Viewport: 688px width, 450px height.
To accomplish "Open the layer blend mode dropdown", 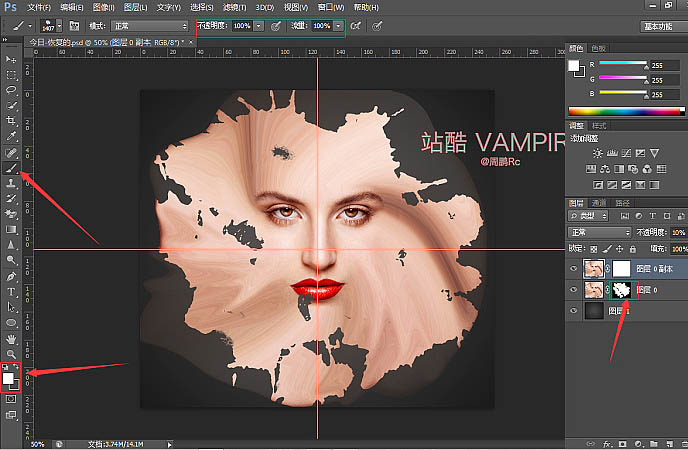I will point(599,231).
